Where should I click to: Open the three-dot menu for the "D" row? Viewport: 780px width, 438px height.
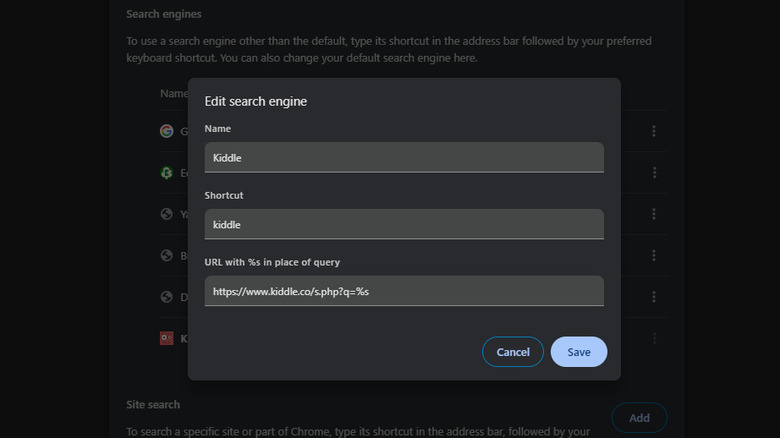(654, 297)
